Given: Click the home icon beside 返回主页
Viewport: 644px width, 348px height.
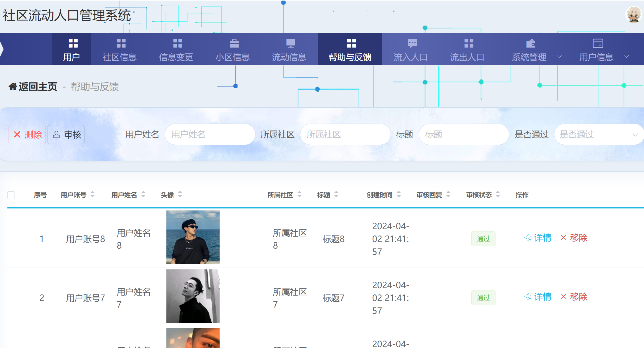Looking at the screenshot, I should (x=13, y=87).
